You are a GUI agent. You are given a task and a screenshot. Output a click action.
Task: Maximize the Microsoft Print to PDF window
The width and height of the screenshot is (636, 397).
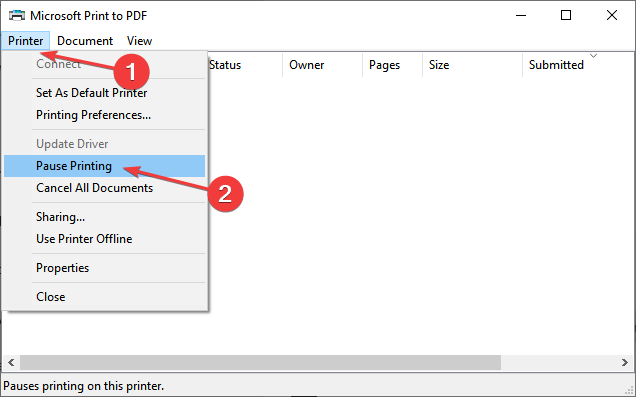pyautogui.click(x=566, y=16)
